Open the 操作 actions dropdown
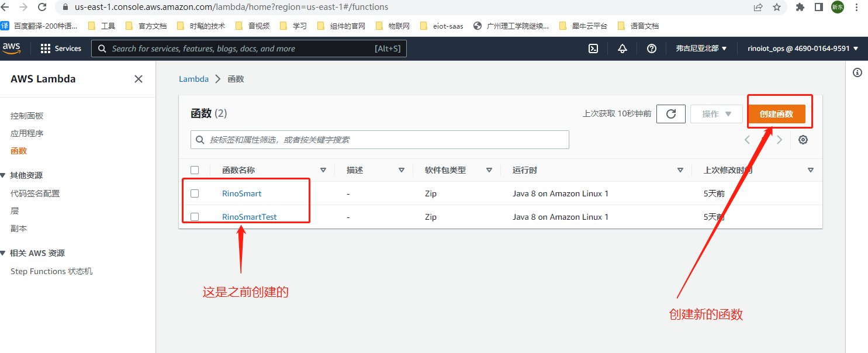Viewport: 868px width, 353px height. (717, 114)
